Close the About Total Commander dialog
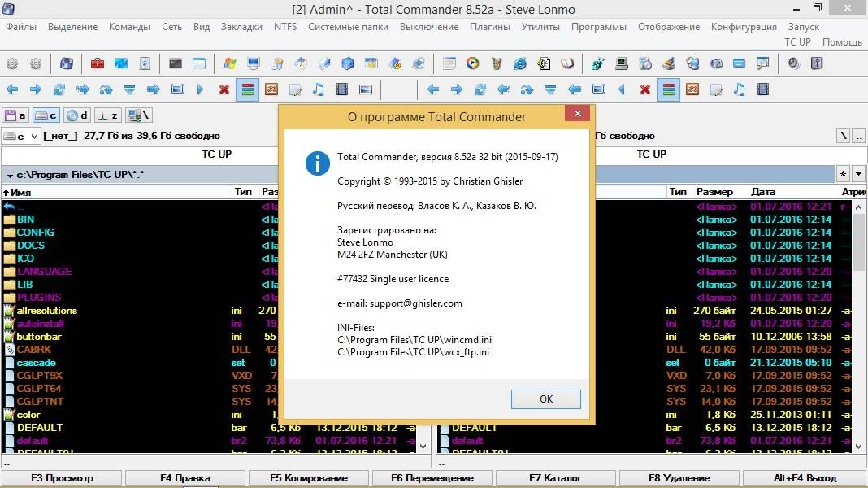Image resolution: width=868 pixels, height=488 pixels. pos(577,114)
